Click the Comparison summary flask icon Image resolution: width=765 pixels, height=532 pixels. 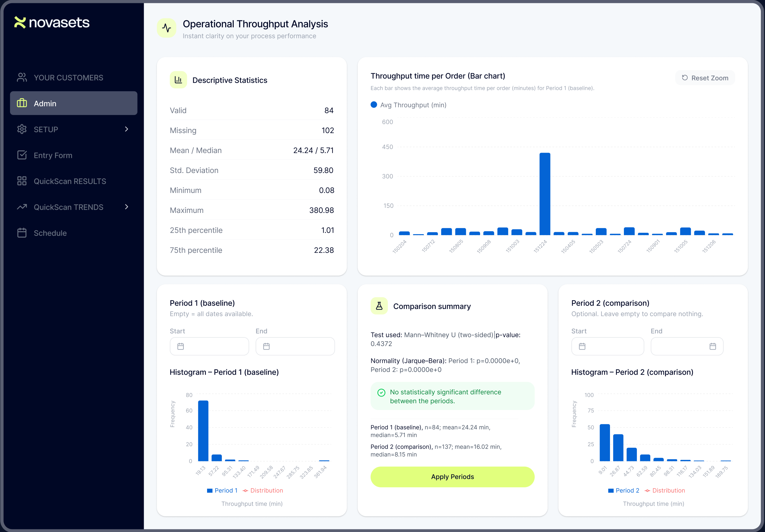click(x=379, y=306)
